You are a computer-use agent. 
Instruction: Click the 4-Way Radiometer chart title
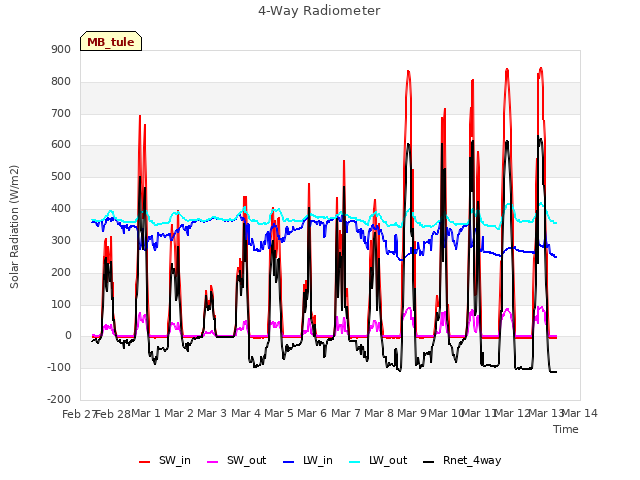point(319,11)
